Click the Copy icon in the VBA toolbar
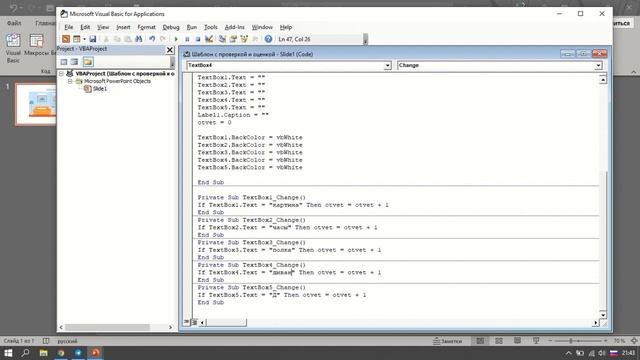Viewport: 640px width, 360px height. pos(117,39)
